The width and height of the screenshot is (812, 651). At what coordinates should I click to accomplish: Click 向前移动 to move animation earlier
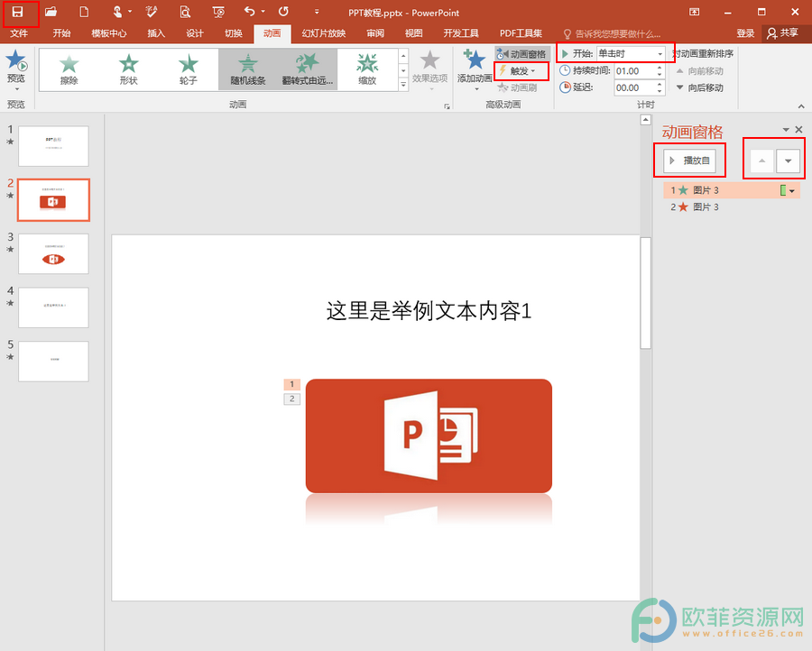pyautogui.click(x=699, y=71)
